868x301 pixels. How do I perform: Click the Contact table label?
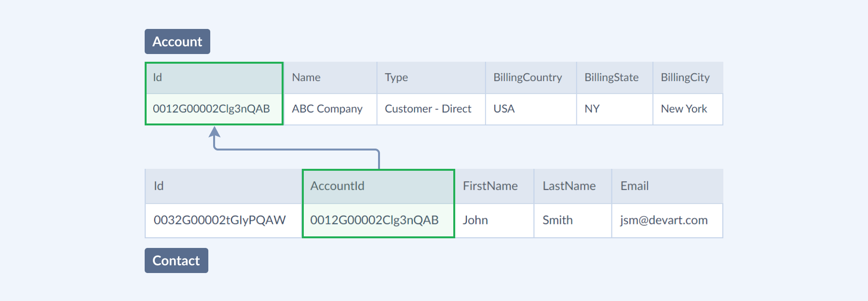pyautogui.click(x=176, y=260)
